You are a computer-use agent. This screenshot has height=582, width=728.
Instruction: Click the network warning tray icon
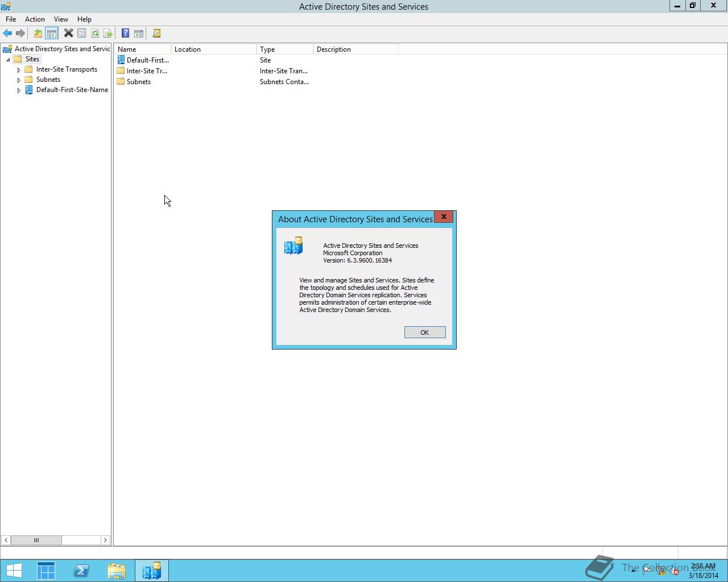tap(661, 571)
